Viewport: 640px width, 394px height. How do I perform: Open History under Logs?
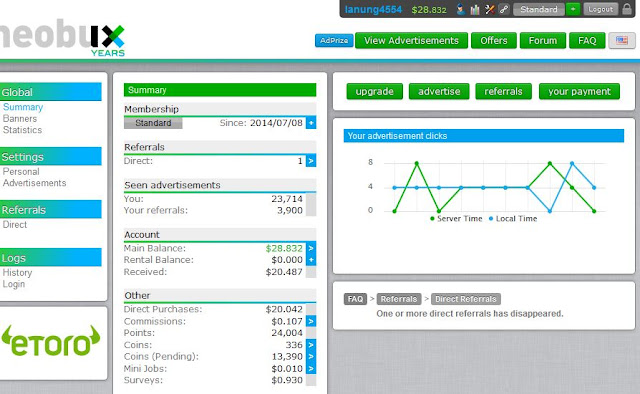(x=17, y=273)
